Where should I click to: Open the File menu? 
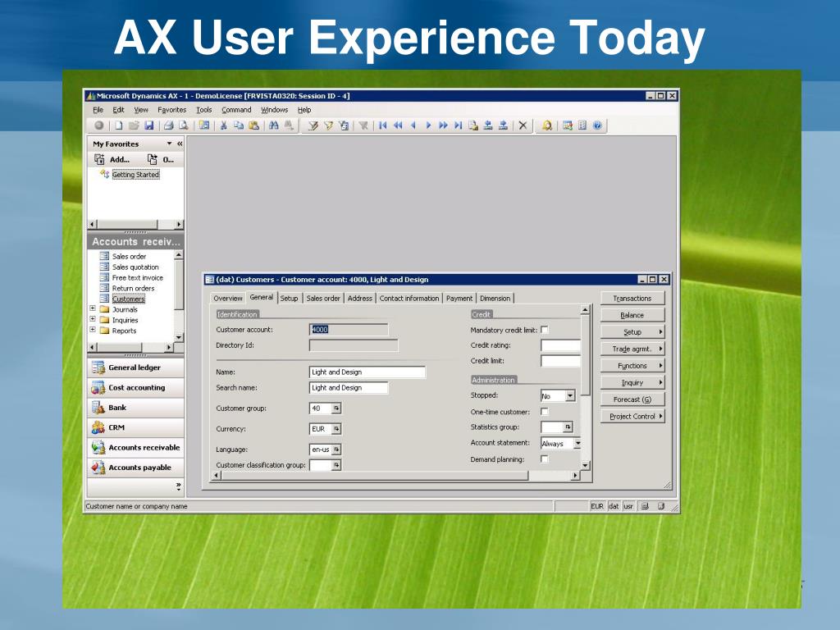(98, 110)
